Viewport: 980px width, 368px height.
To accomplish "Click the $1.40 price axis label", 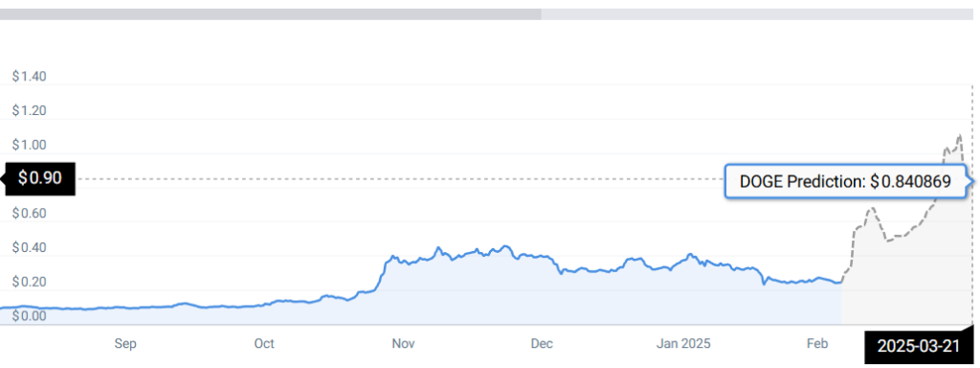I will (30, 77).
